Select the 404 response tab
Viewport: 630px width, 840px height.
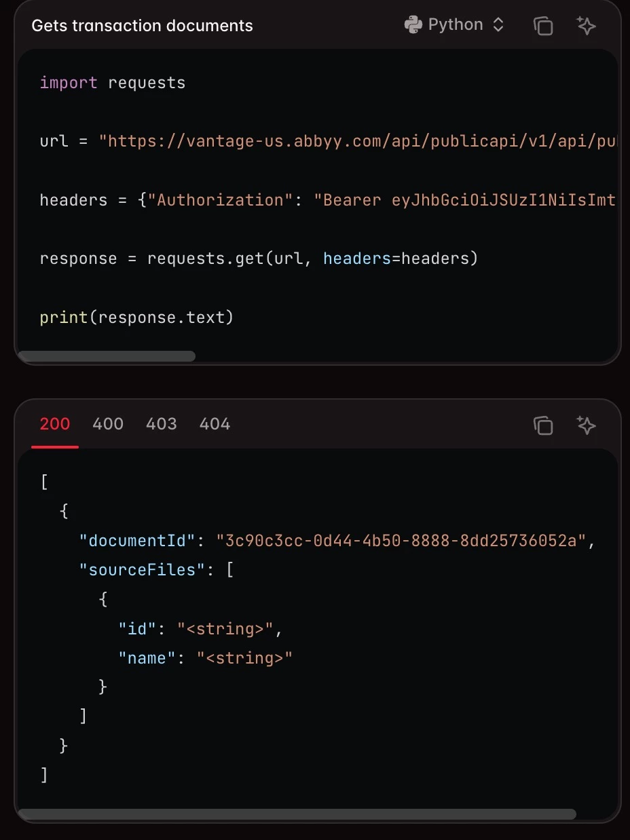214,423
